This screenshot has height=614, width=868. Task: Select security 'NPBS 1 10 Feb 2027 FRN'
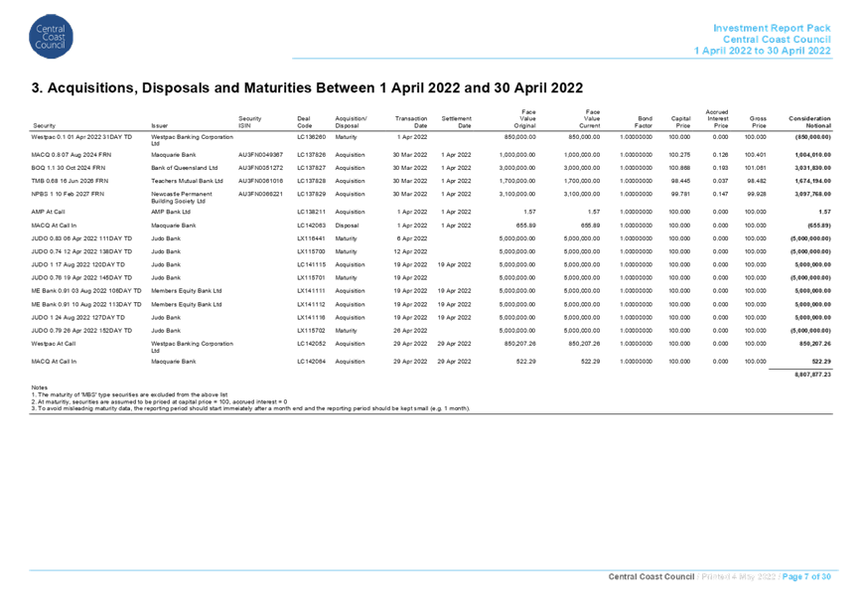click(68, 195)
